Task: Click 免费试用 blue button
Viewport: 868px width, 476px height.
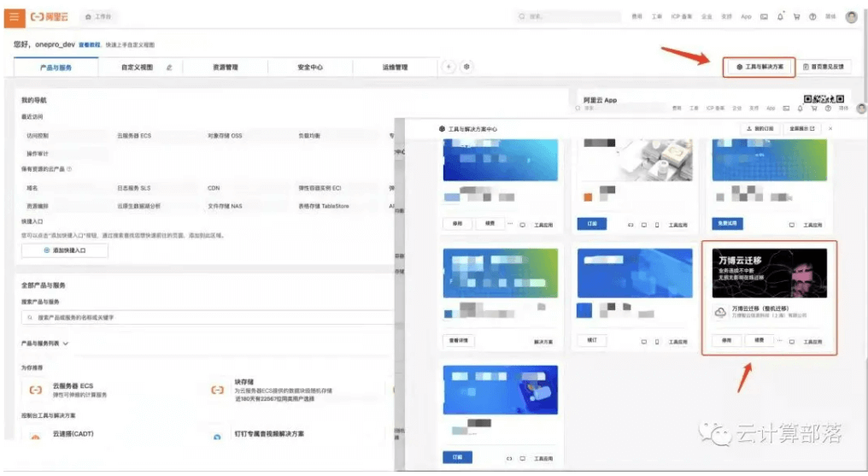Action: point(727,224)
